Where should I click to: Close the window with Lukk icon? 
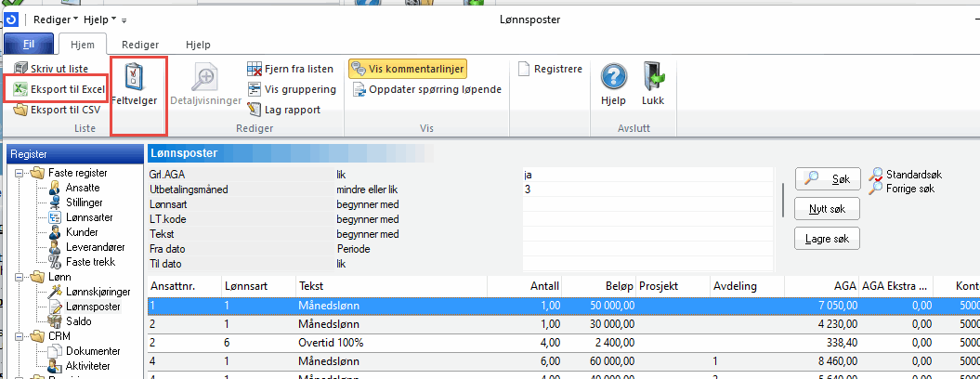[x=653, y=84]
